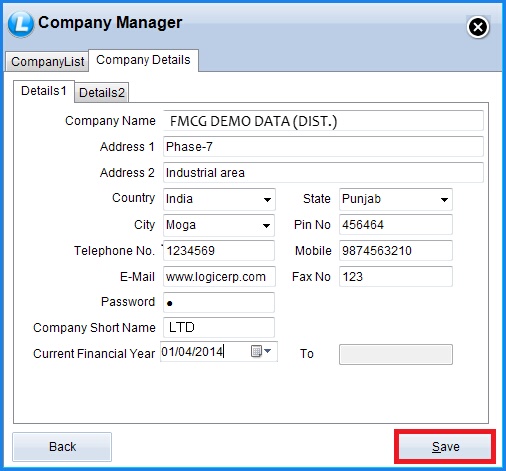Focus the Company Name input field

pyautogui.click(x=323, y=121)
